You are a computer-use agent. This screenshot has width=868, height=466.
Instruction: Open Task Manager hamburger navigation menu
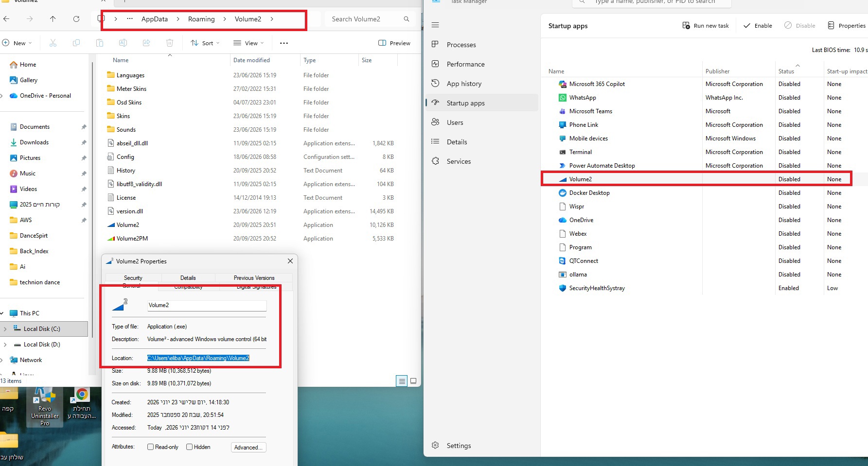click(x=435, y=25)
